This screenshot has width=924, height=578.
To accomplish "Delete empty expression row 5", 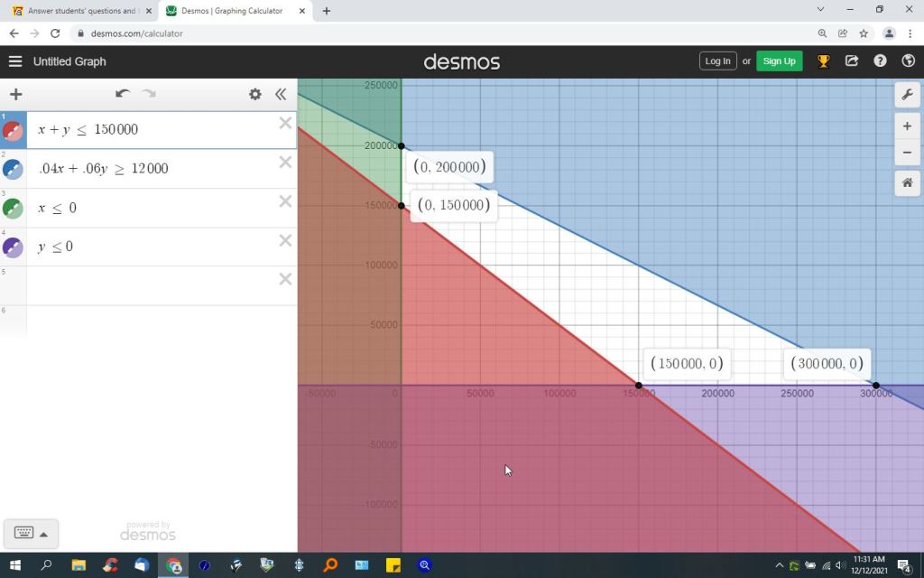I will tap(285, 279).
